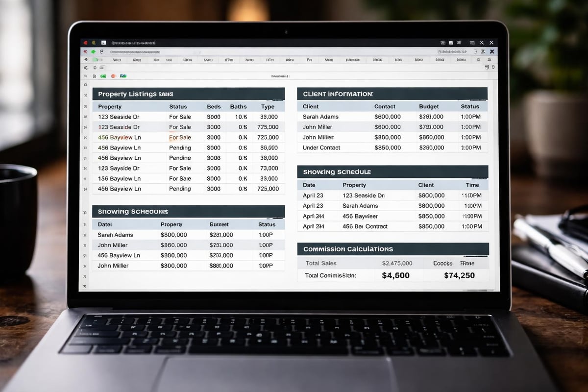
Task: Click the Beds column header
Action: pyautogui.click(x=214, y=106)
